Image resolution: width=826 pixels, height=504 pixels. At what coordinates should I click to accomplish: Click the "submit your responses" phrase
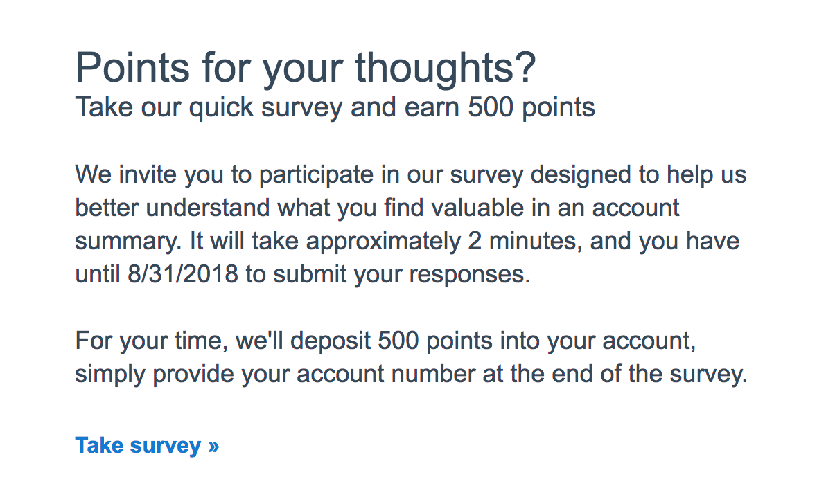tap(401, 275)
